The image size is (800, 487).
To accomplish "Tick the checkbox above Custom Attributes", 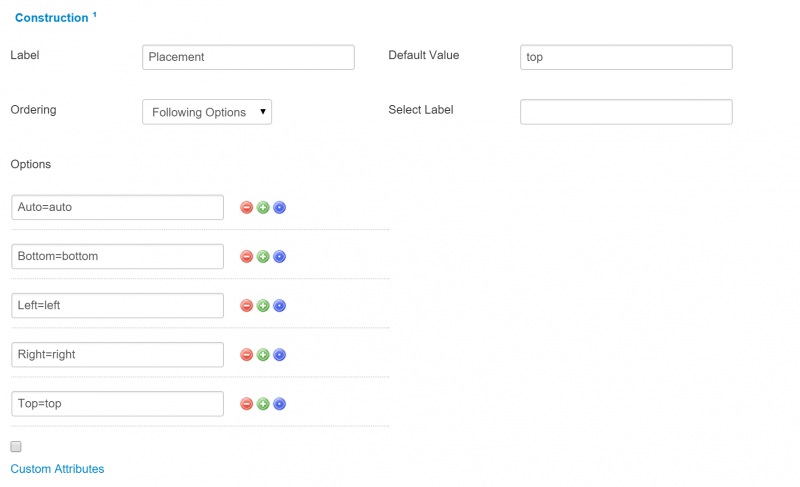I will point(16,447).
